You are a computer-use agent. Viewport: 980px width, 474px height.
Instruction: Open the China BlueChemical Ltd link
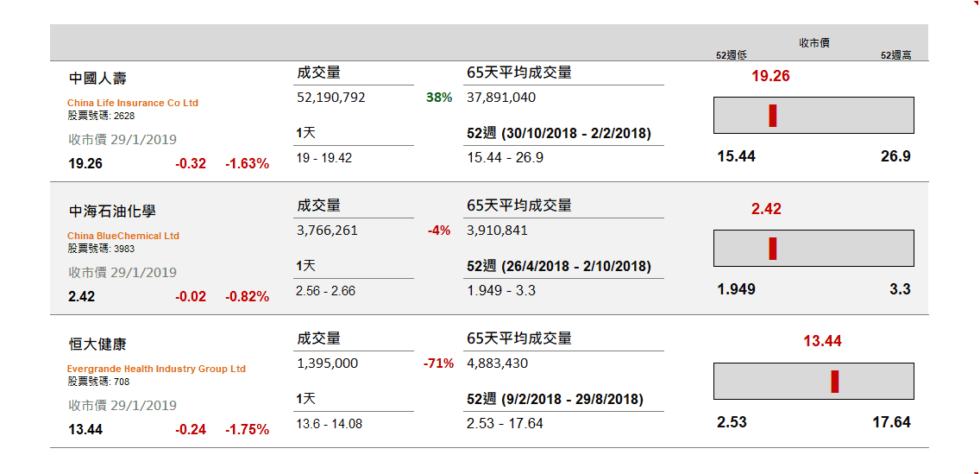pyautogui.click(x=123, y=236)
